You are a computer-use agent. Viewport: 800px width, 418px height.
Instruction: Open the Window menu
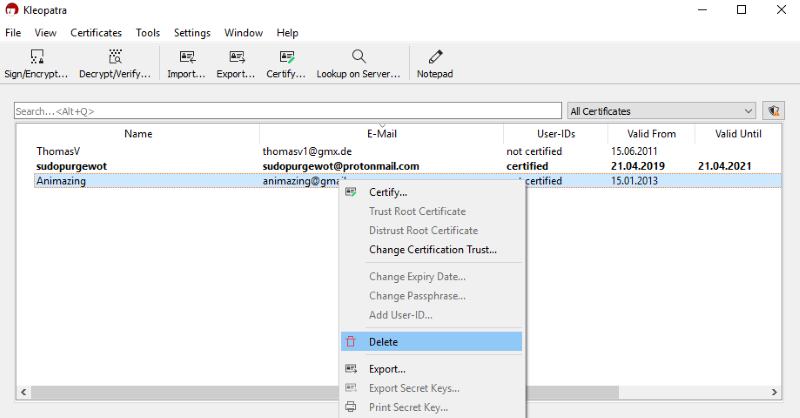point(243,33)
